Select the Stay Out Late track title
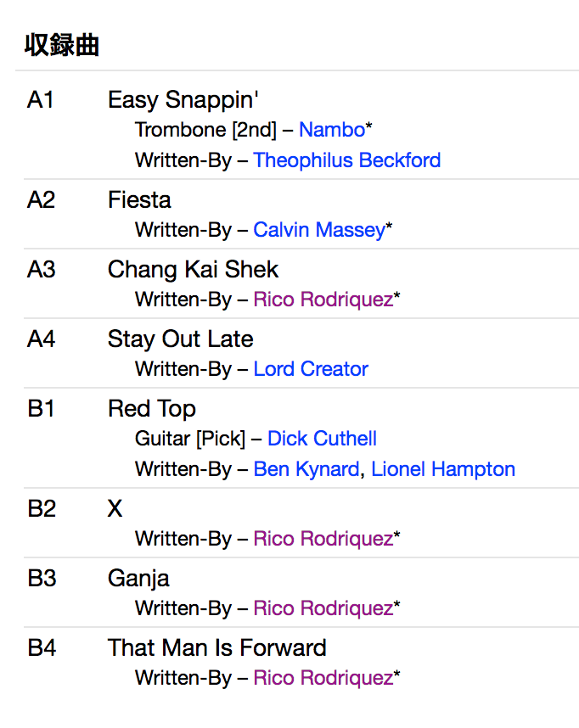This screenshot has width=579, height=728. tap(180, 339)
